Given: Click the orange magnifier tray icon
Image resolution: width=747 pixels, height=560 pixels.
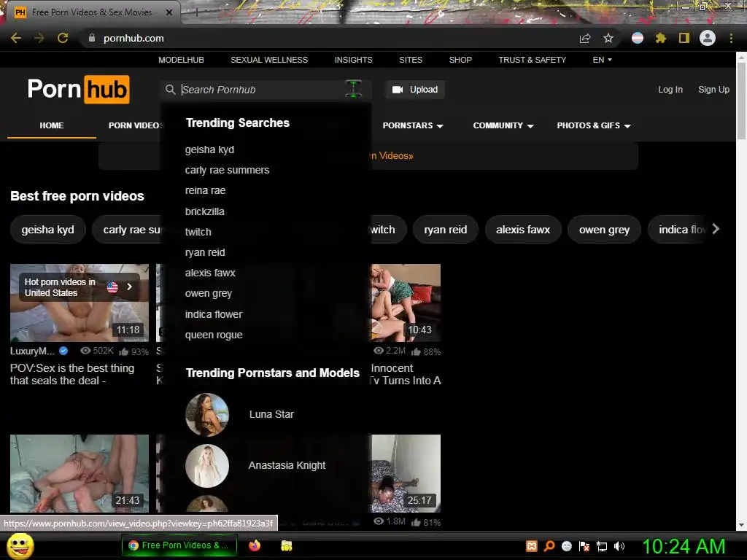Looking at the screenshot, I should click(x=549, y=545).
